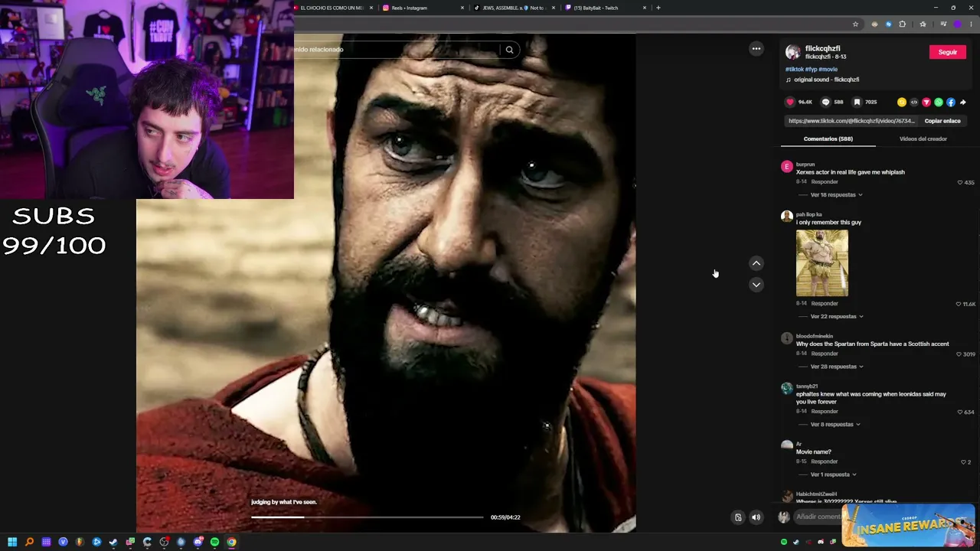The height and width of the screenshot is (551, 980).
Task: Open the Chrome extensions puzzle icon
Action: (x=902, y=24)
